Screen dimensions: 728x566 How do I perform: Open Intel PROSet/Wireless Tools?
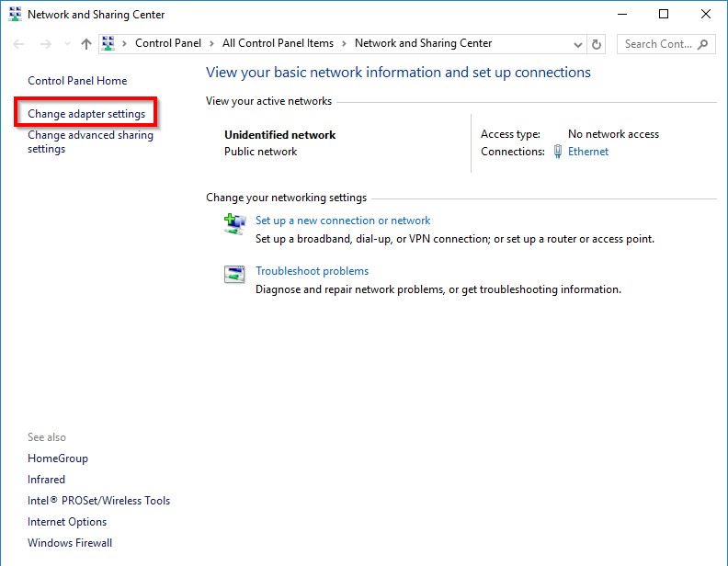[x=98, y=501]
